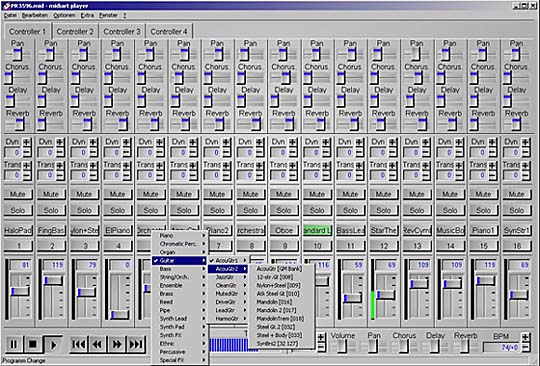Adjust the master Volume slider

click(x=342, y=346)
